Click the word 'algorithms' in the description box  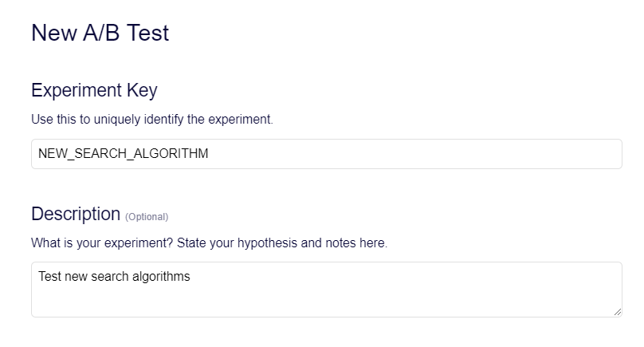pyautogui.click(x=161, y=277)
